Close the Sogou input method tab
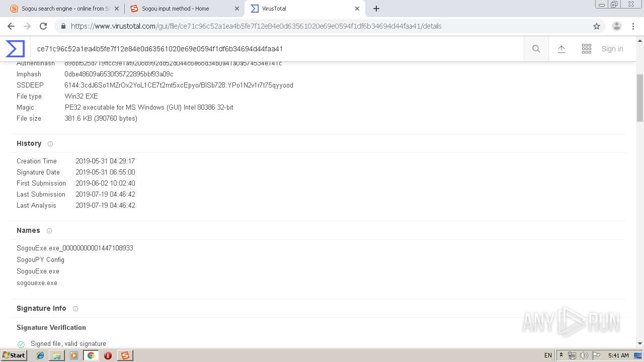Viewport: 644px width, 362px height. pyautogui.click(x=236, y=9)
